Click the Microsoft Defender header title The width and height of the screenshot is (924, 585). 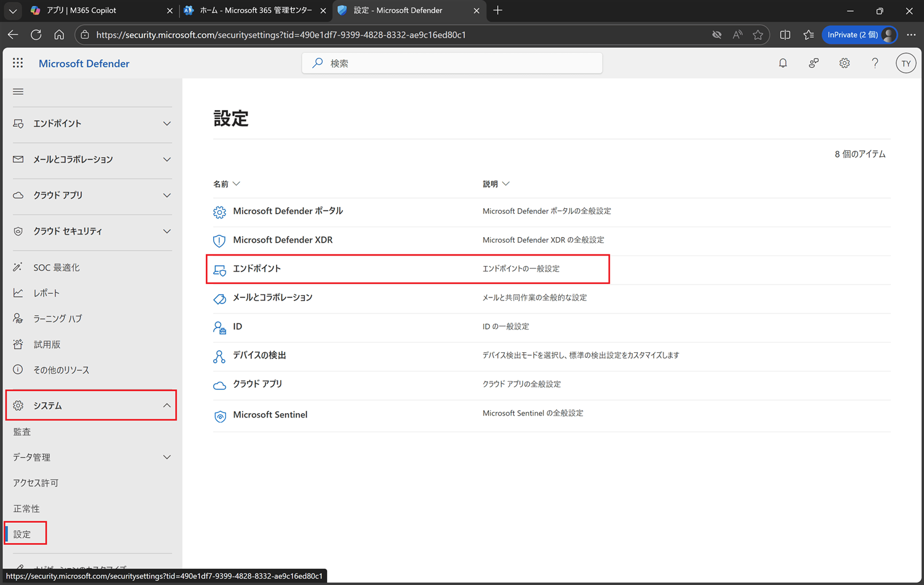(84, 63)
